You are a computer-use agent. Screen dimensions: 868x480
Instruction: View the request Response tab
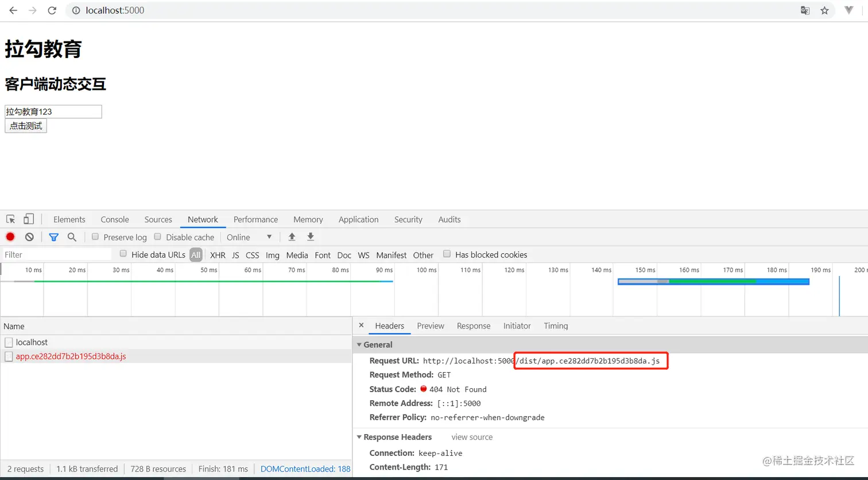tap(474, 326)
